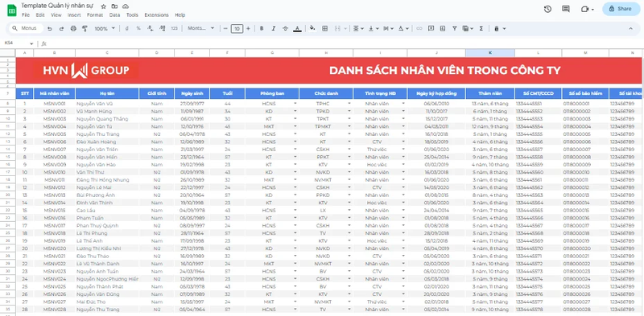This screenshot has width=644, height=316.
Task: Open the File menu
Action: (26, 15)
